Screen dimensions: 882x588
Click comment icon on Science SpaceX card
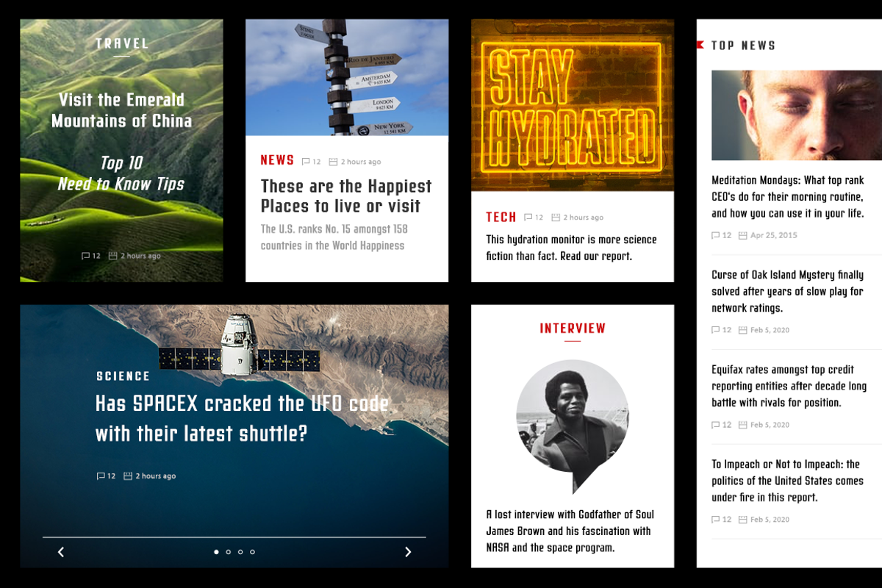coord(101,476)
